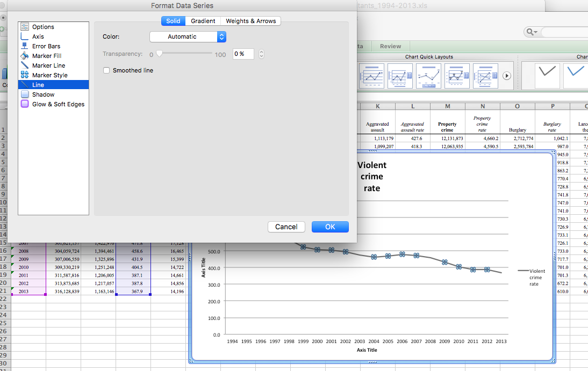Switch to the Weights & Arrows tab

250,21
